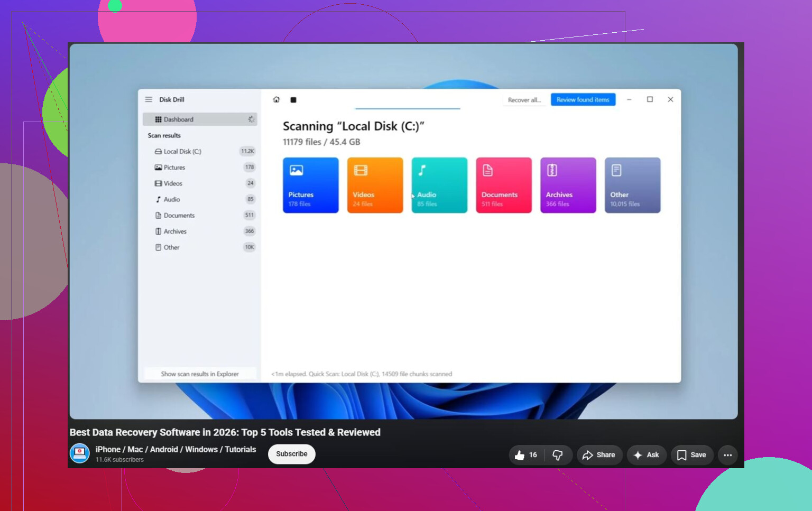Open the purple Archives 366 files card
This screenshot has height=511, width=812.
tap(568, 185)
